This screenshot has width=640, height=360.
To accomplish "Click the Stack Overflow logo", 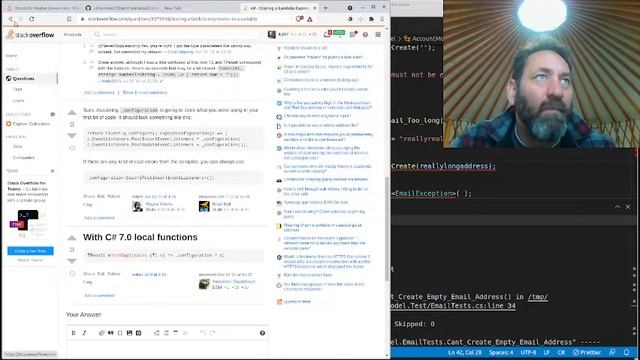I will pyautogui.click(x=30, y=35).
